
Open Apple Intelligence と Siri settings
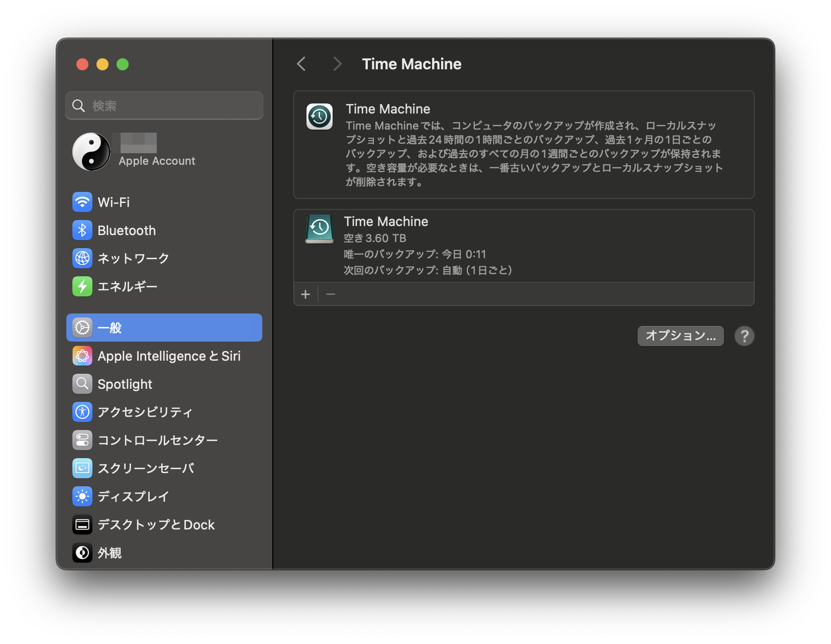[x=169, y=356]
